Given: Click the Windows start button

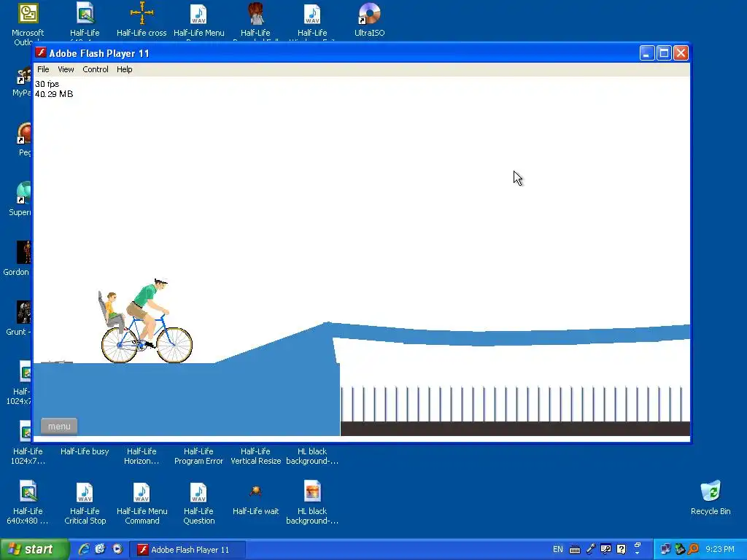Looking at the screenshot, I should [x=34, y=549].
